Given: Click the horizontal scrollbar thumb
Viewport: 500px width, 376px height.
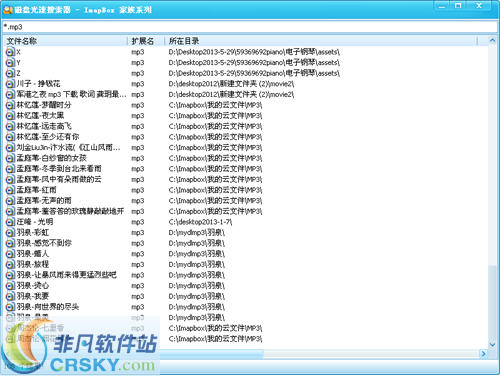Looking at the screenshot, I should point(212,354).
